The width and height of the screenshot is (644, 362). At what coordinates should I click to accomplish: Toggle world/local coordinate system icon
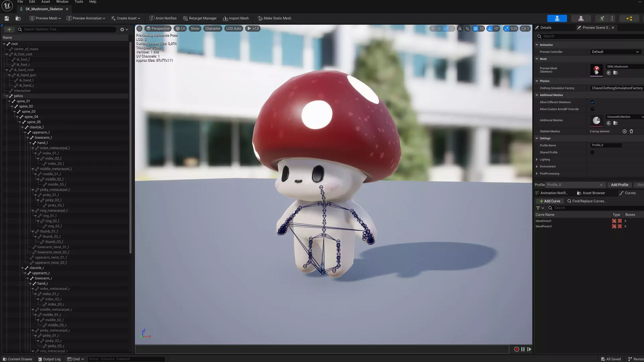[x=460, y=28]
